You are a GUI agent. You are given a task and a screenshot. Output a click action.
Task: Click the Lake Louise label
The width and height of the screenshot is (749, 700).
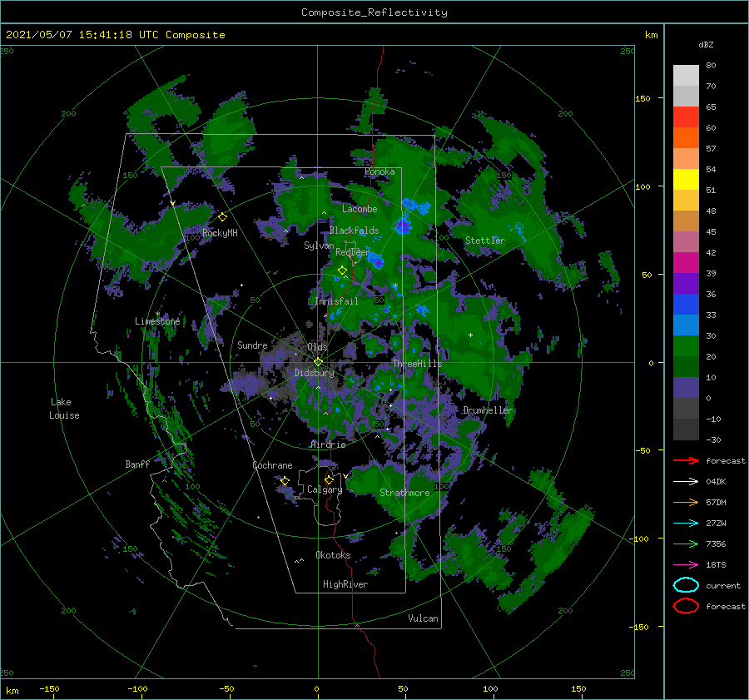64,409
